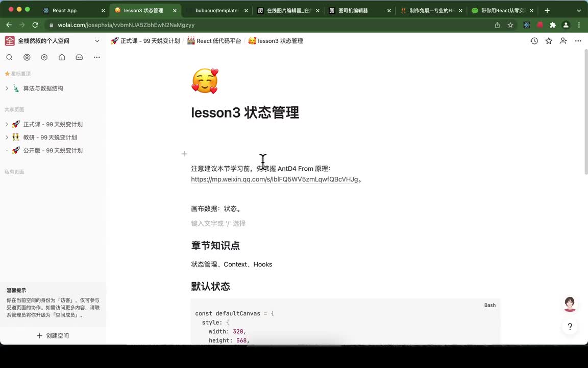Click the heading 章节知识点

[x=215, y=245]
